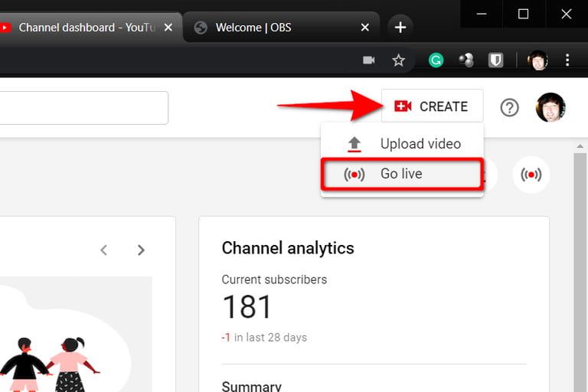Open a new browser tab
This screenshot has height=392, width=588.
coord(400,28)
